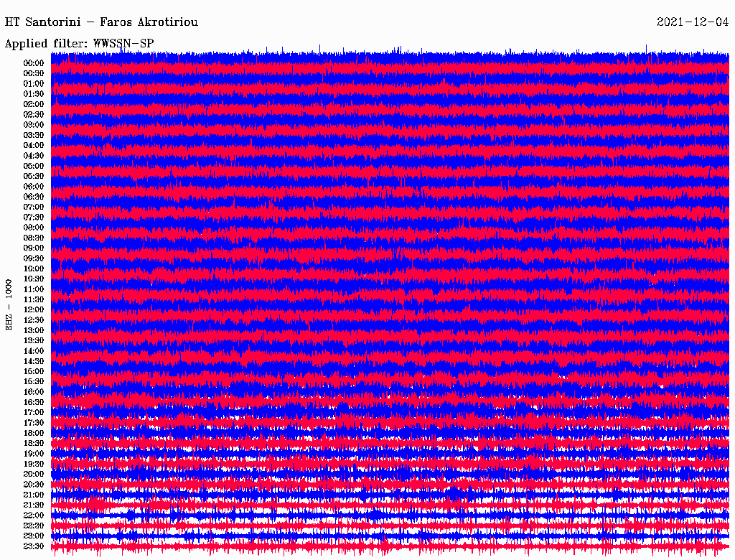This screenshot has height=560, width=735.
Task: Select the 20:00 time label
Action: point(33,474)
